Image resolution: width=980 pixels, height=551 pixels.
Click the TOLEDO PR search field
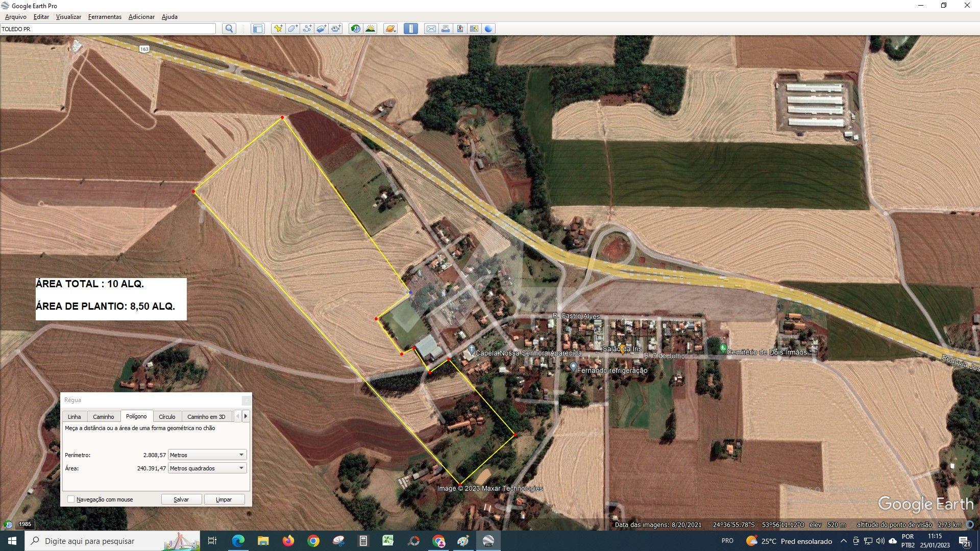108,29
